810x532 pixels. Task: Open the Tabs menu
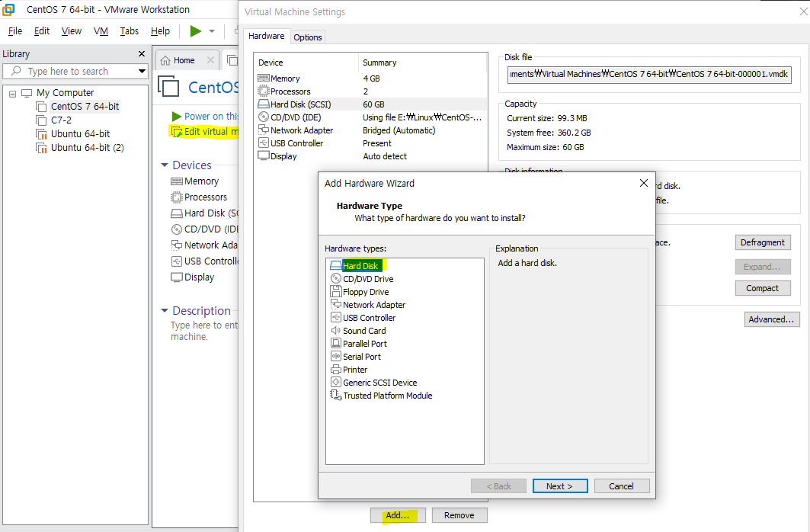pyautogui.click(x=129, y=31)
